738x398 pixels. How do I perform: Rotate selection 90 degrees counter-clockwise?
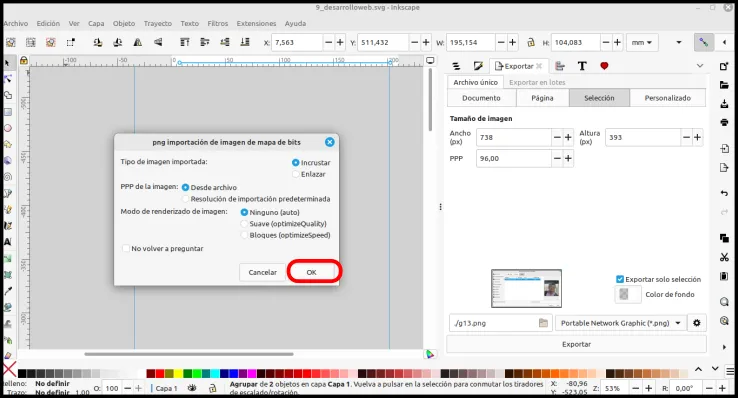click(97, 42)
